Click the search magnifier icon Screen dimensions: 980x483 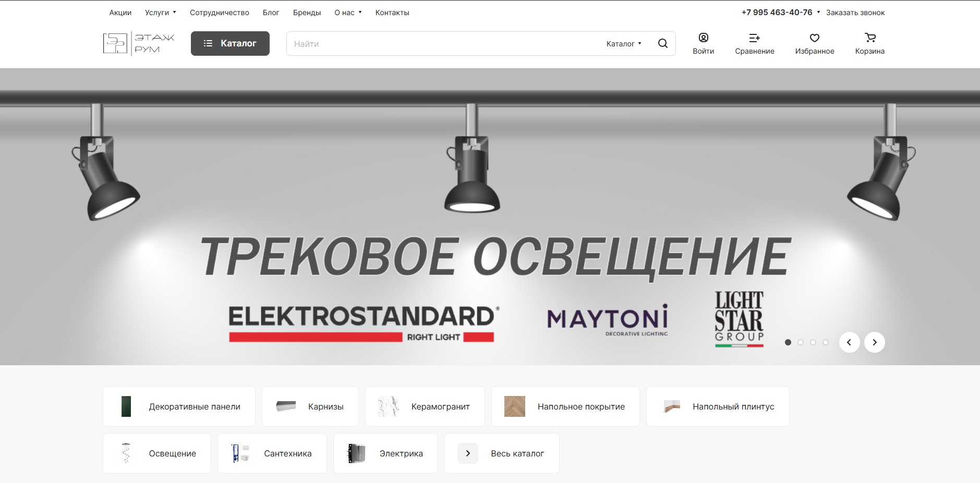click(x=662, y=44)
